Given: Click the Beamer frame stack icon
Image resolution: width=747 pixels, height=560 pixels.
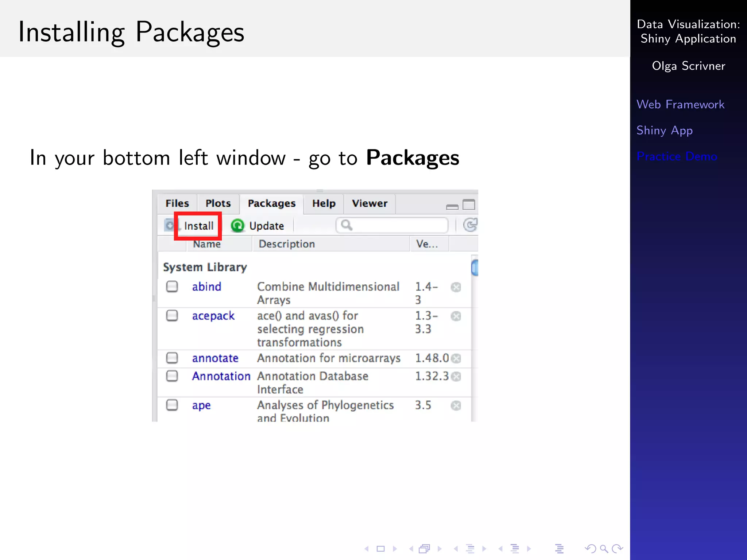Looking at the screenshot, I should coord(424,549).
